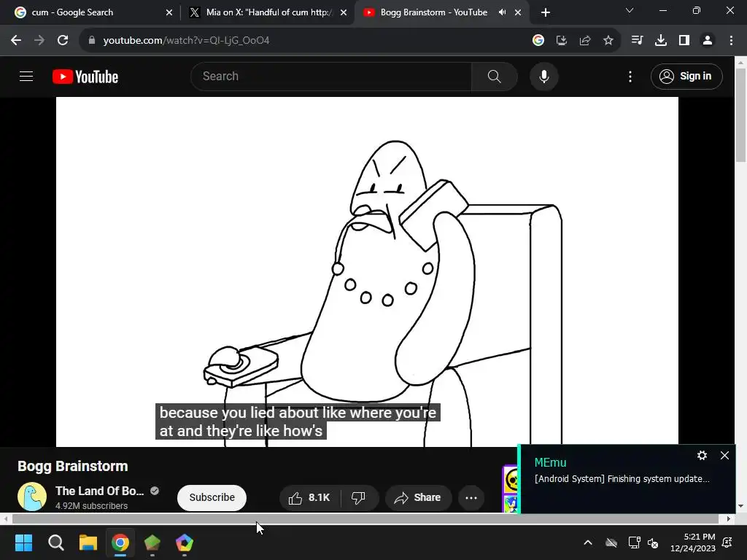The width and height of the screenshot is (747, 560).
Task: Open Chrome profile icon
Action: tap(708, 41)
